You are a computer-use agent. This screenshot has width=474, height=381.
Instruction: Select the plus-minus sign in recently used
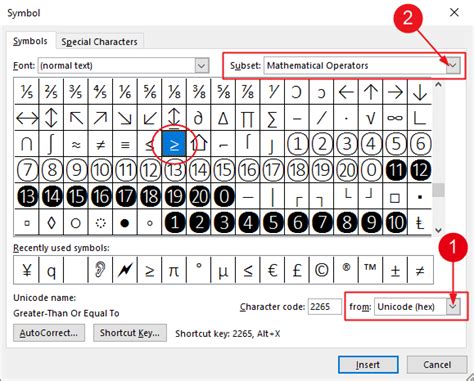pyautogui.click(x=395, y=270)
